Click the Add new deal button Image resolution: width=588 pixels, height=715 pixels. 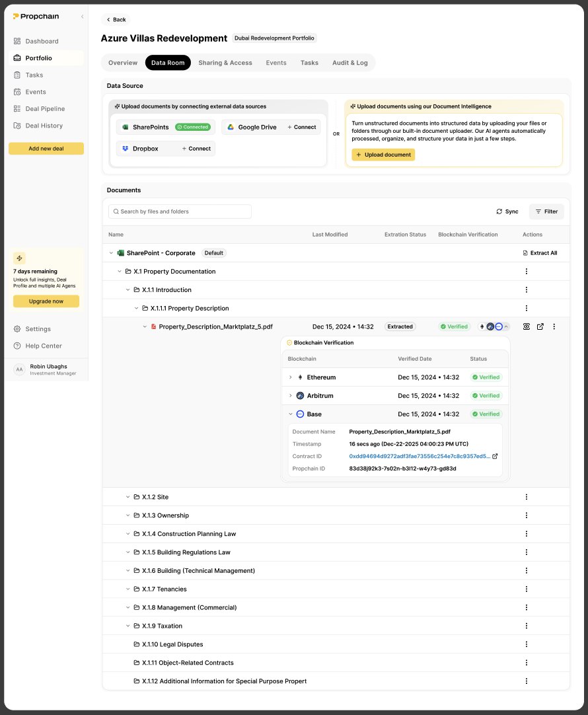click(46, 149)
